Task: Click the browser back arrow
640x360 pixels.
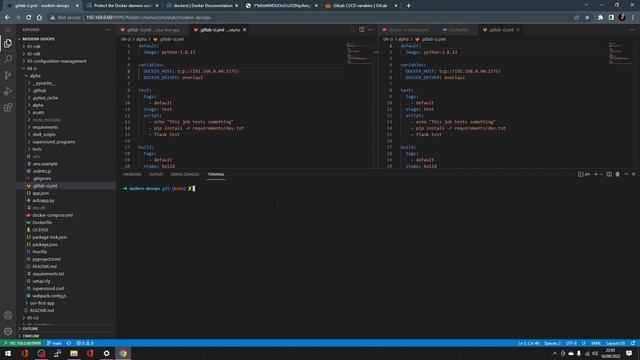Action: tap(7, 18)
